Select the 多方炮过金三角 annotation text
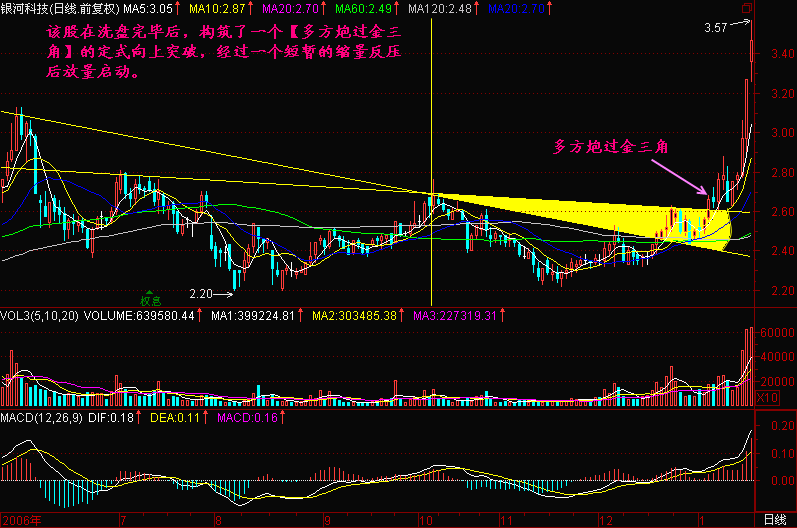Image resolution: width=797 pixels, height=528 pixels. (x=611, y=147)
